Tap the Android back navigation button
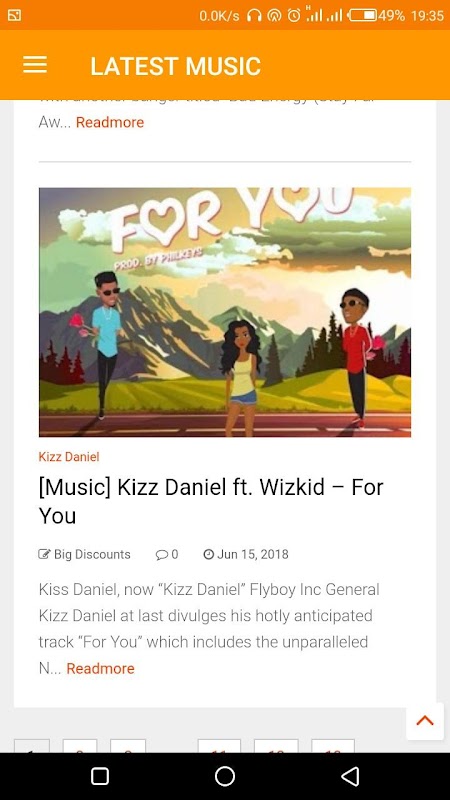This screenshot has width=450, height=800. point(350,776)
